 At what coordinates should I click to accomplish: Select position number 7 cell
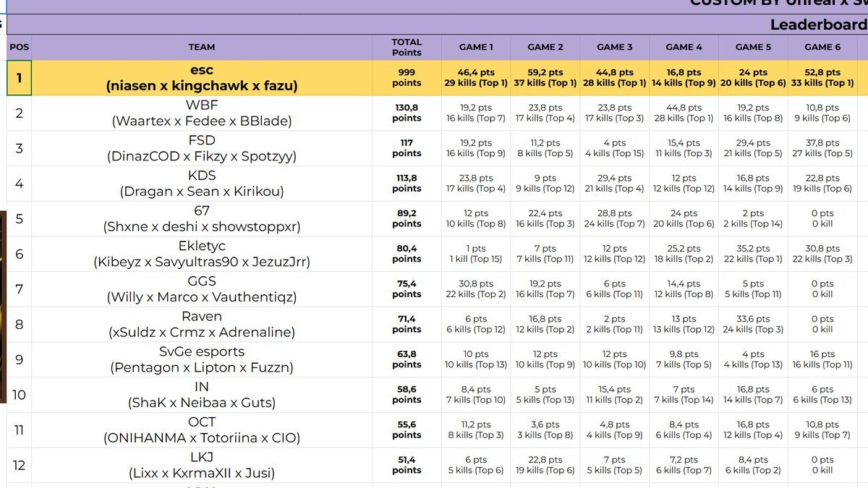click(x=20, y=289)
